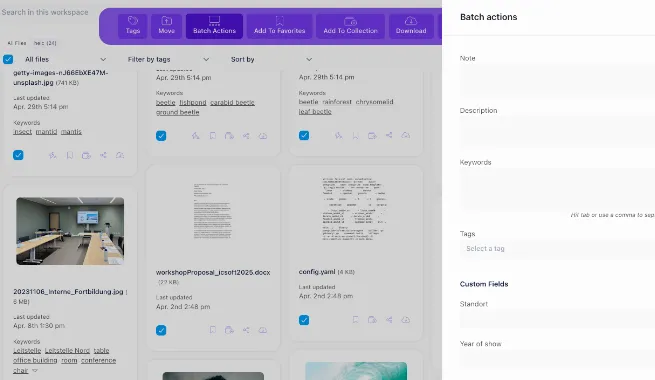Choose Add To Collection in the toolbar
The height and width of the screenshot is (380, 655).
[x=350, y=26]
